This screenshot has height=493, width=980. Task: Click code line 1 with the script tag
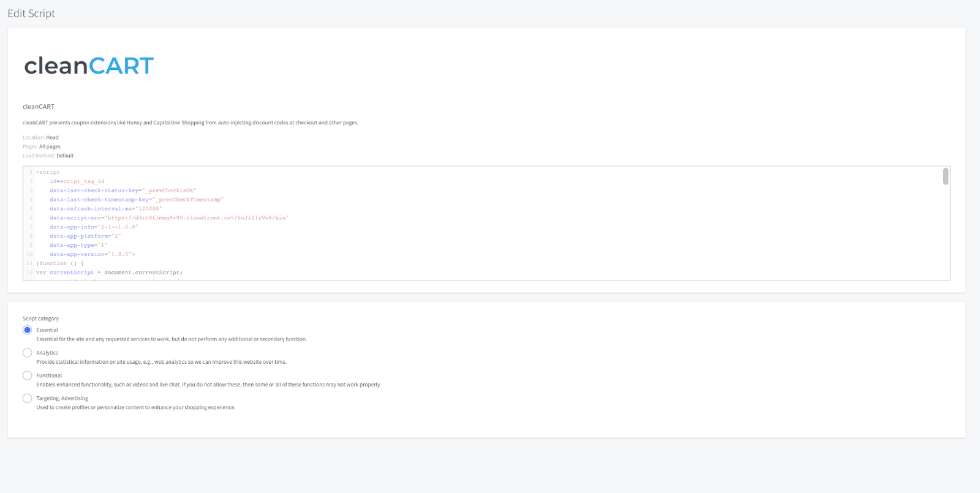[48, 172]
